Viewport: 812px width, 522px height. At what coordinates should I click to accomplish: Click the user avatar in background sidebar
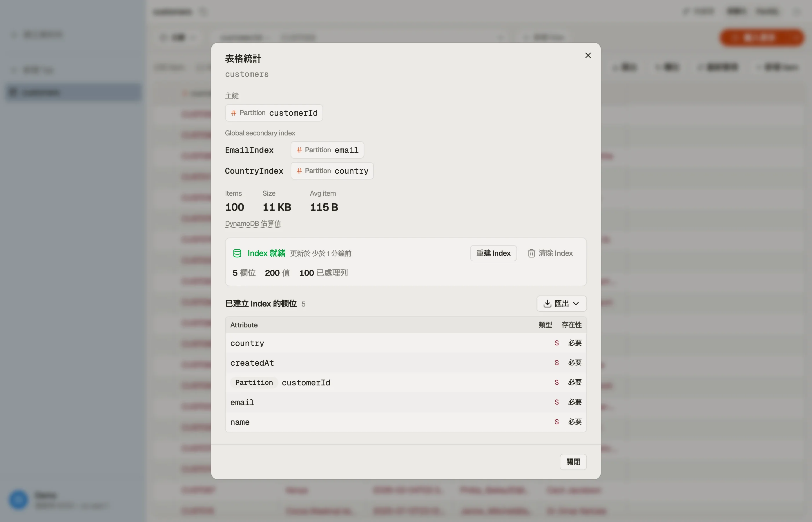coord(18,500)
